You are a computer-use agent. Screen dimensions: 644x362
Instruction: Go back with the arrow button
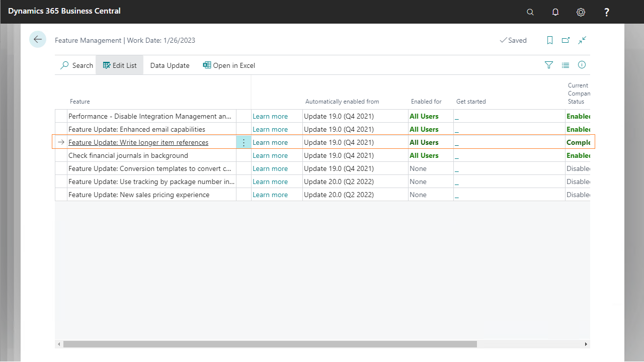(x=38, y=39)
